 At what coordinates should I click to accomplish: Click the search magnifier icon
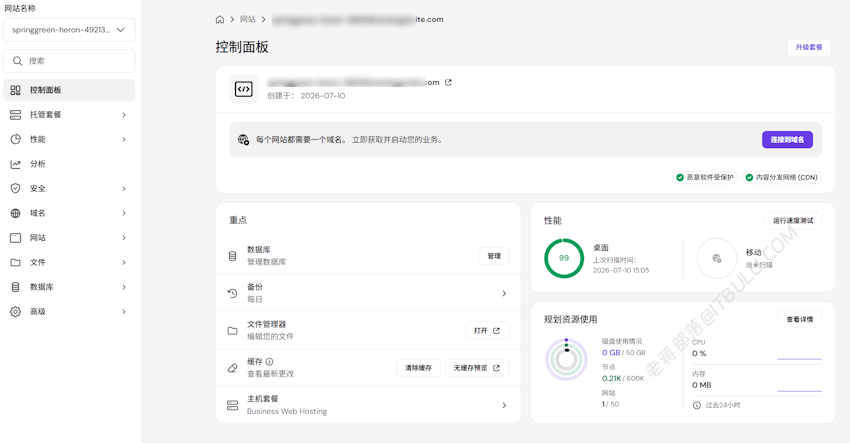tap(17, 61)
